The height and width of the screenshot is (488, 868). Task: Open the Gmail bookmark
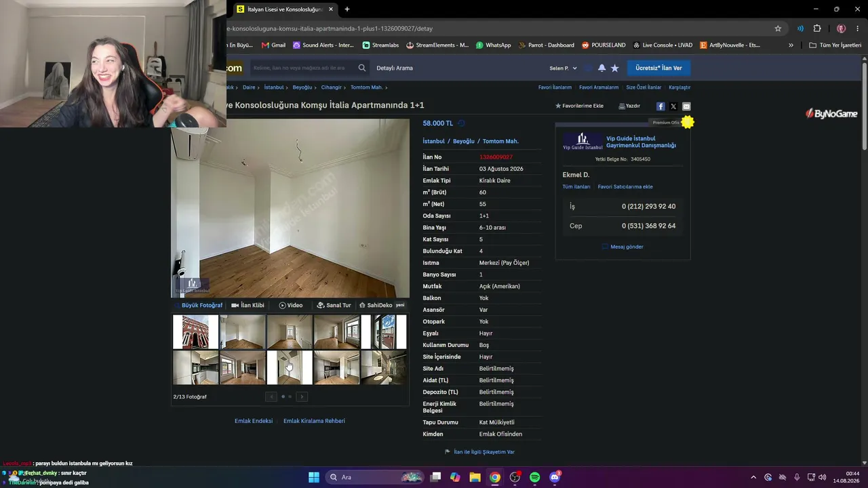coord(273,45)
